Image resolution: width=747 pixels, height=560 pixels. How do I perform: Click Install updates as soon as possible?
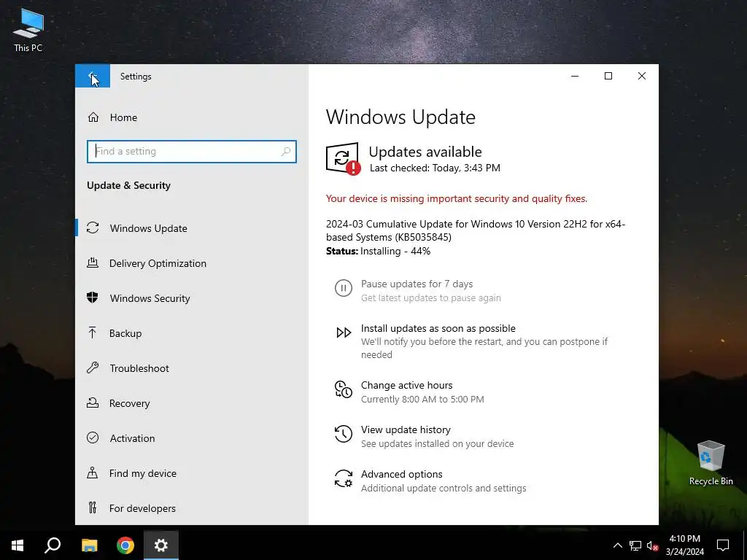pyautogui.click(x=438, y=328)
